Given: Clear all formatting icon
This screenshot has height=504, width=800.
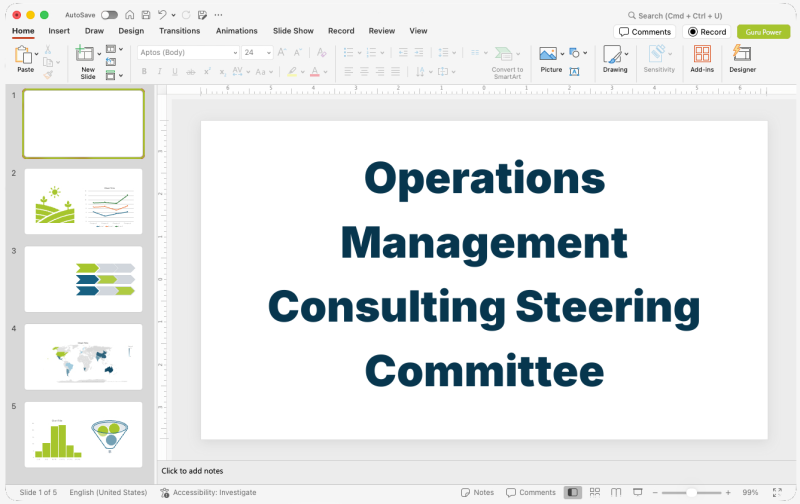Looking at the screenshot, I should 321,52.
